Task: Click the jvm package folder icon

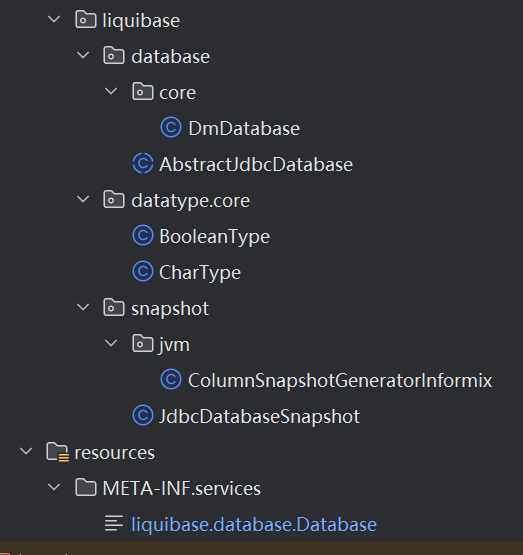Action: pos(143,344)
